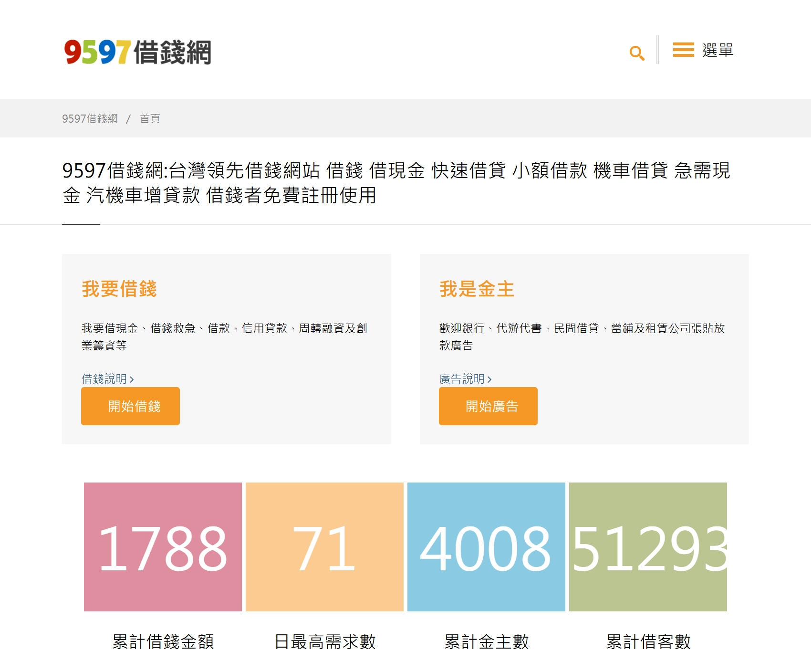Click the 我要借錢 heading

[119, 289]
